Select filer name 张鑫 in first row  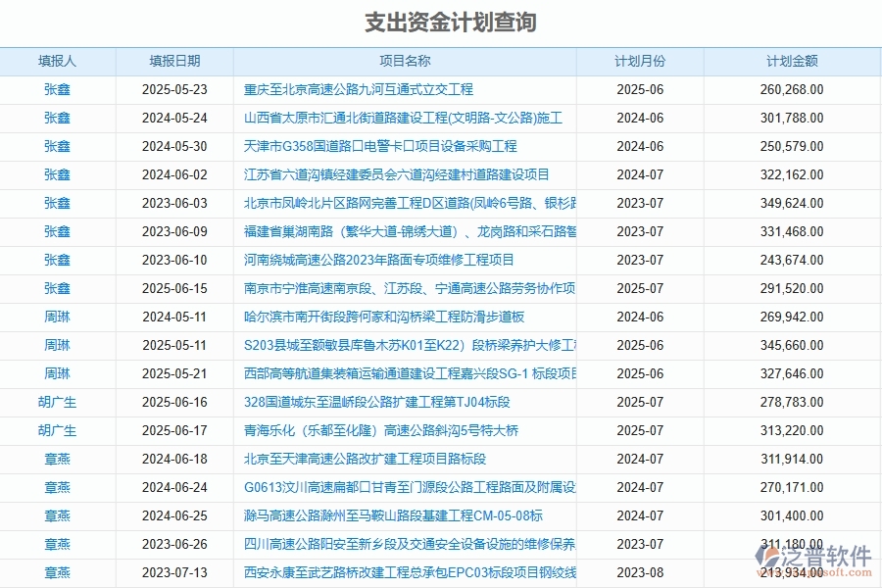click(x=58, y=89)
